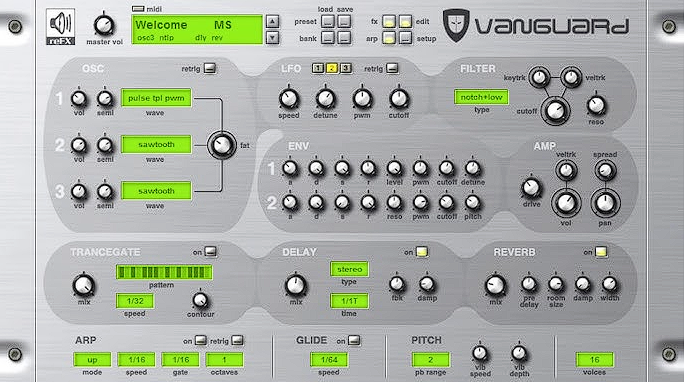
Task: Open voices selector '16'
Action: click(x=595, y=360)
